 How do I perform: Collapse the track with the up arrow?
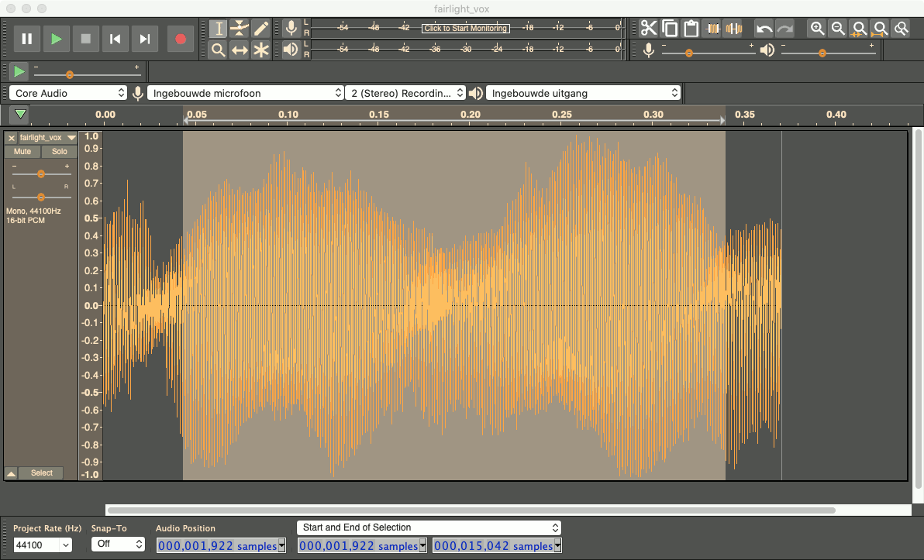[11, 473]
